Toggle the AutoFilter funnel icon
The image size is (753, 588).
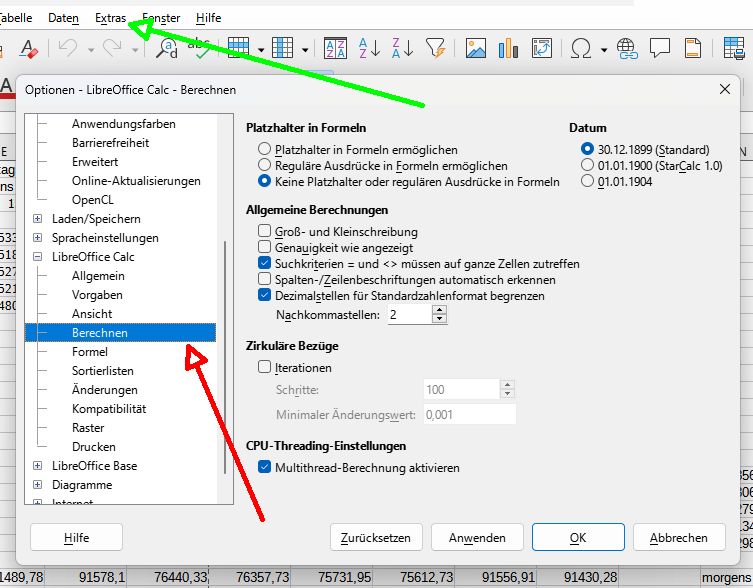coord(436,49)
